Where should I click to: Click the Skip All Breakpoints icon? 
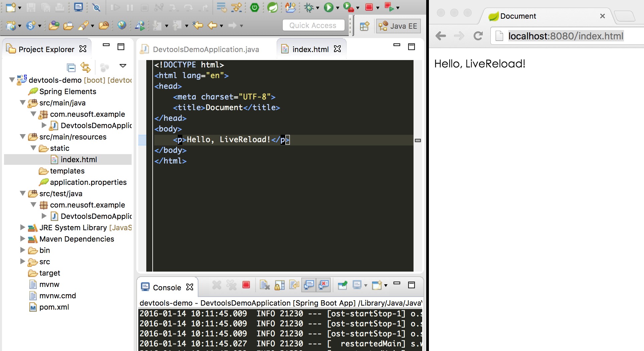pos(97,7)
